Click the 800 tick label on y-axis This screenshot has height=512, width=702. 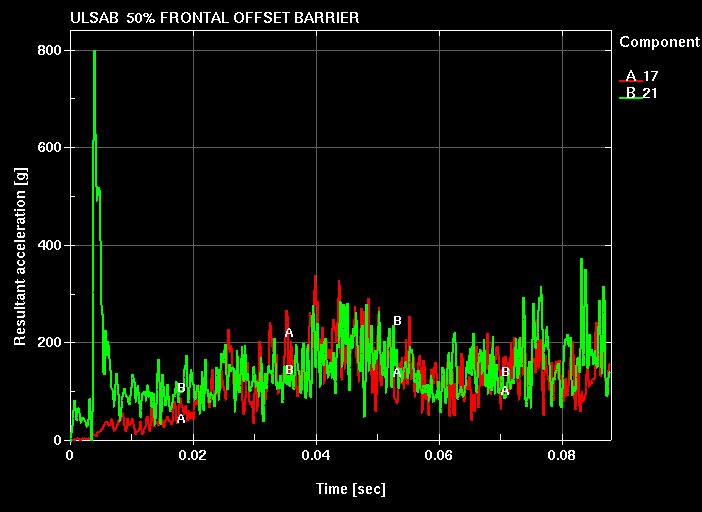pos(49,50)
